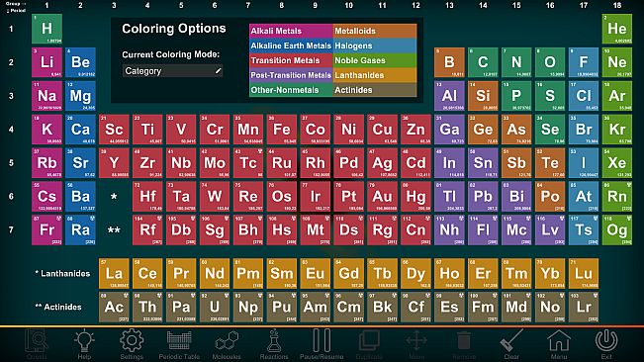Viewport: 644px width, 362px height.
Task: Choose the Polonium (Po) element tile
Action: pos(550,196)
